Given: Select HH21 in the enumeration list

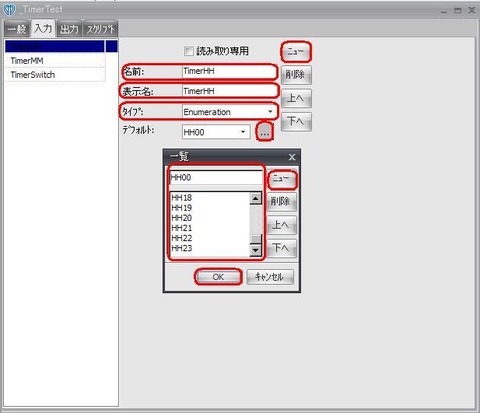Looking at the screenshot, I should (209, 228).
